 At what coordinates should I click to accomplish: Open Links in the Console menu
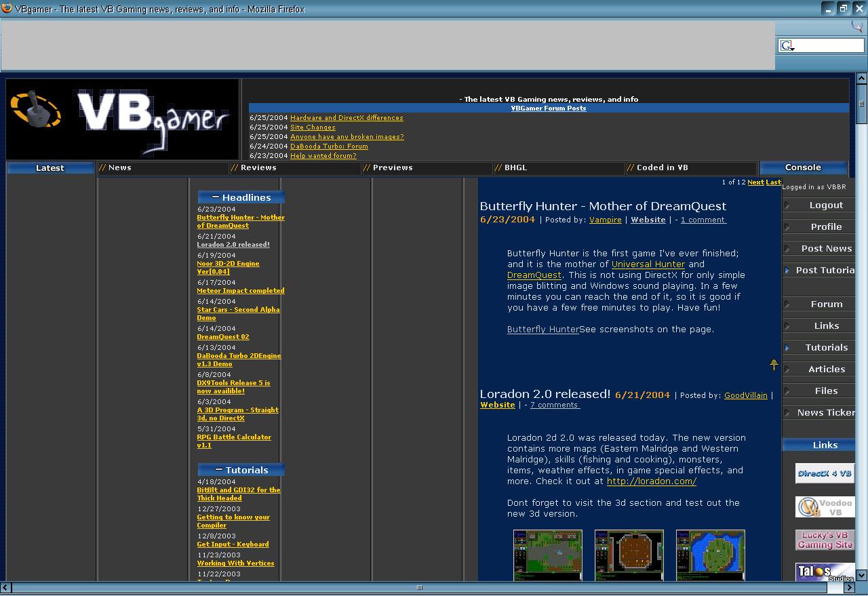point(827,326)
